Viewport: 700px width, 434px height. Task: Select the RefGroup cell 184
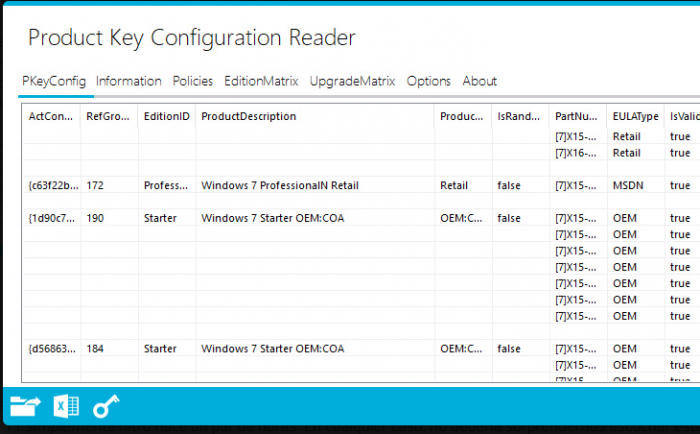coord(95,349)
